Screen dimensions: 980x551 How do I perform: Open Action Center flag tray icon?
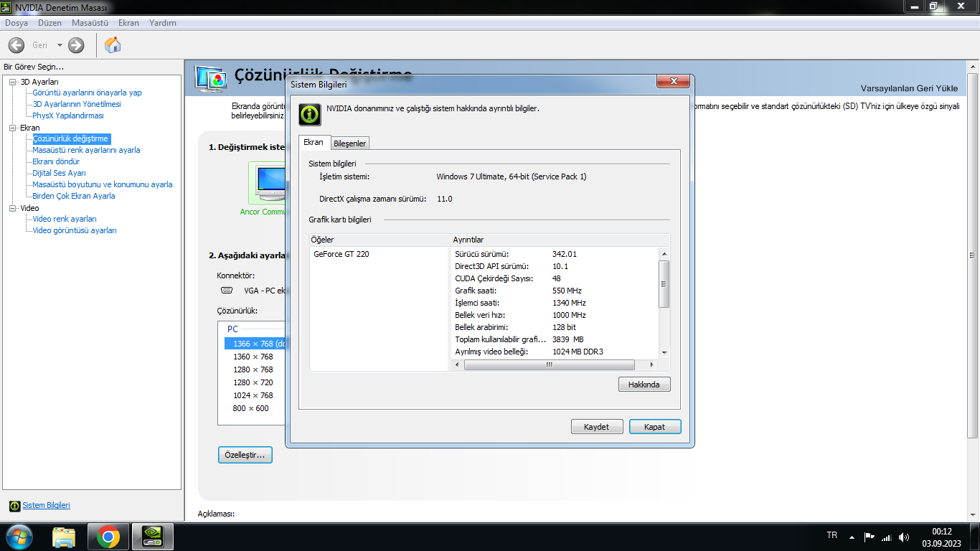(869, 537)
